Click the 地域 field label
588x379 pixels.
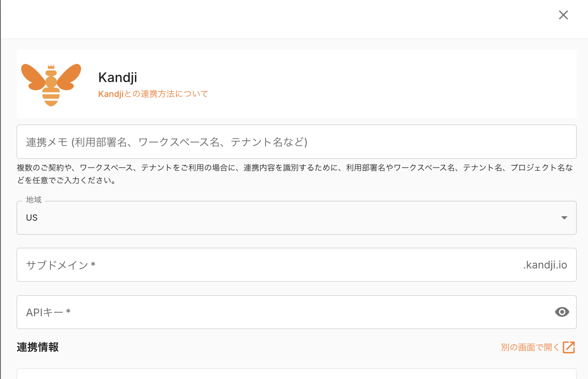[x=34, y=200]
